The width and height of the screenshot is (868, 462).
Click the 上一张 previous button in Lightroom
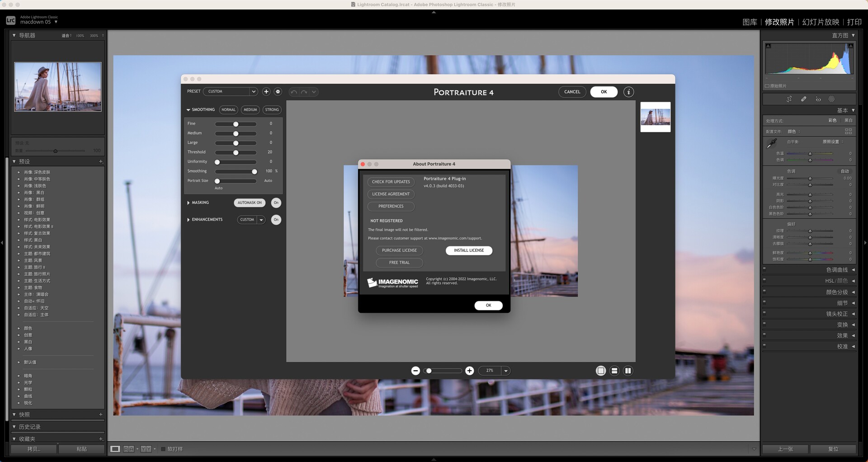point(785,449)
